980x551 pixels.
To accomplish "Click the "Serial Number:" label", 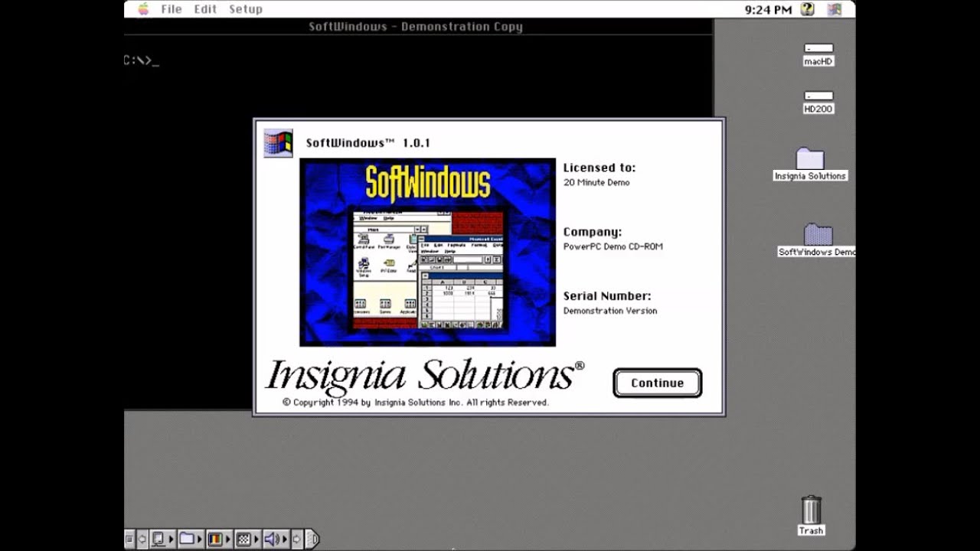I will pyautogui.click(x=607, y=296).
